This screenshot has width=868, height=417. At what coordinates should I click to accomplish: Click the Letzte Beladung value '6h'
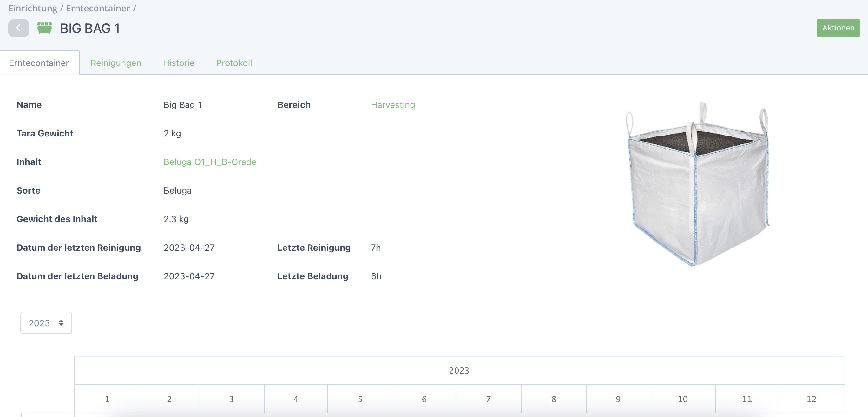click(x=376, y=276)
